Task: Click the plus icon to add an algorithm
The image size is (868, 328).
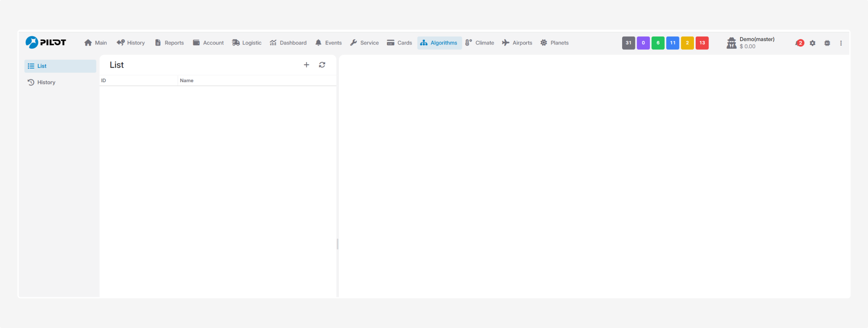Action: pos(306,65)
